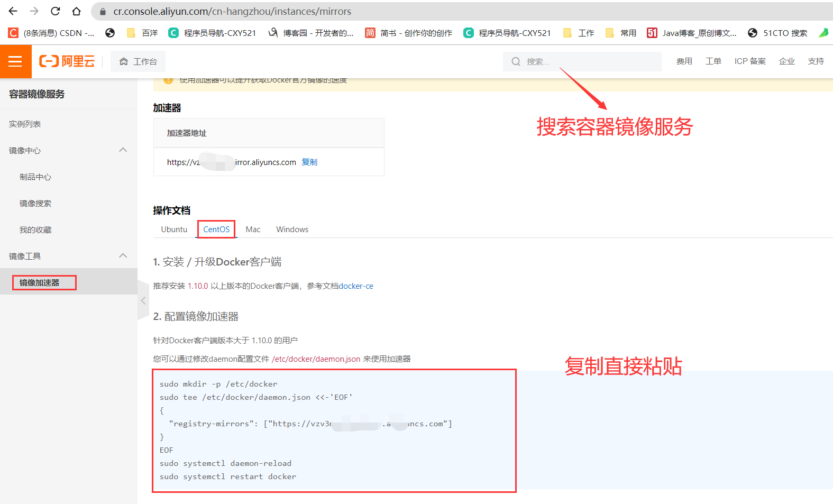Viewport: 833px width, 504px height.
Task: Go back with the browser back arrow
Action: click(13, 11)
